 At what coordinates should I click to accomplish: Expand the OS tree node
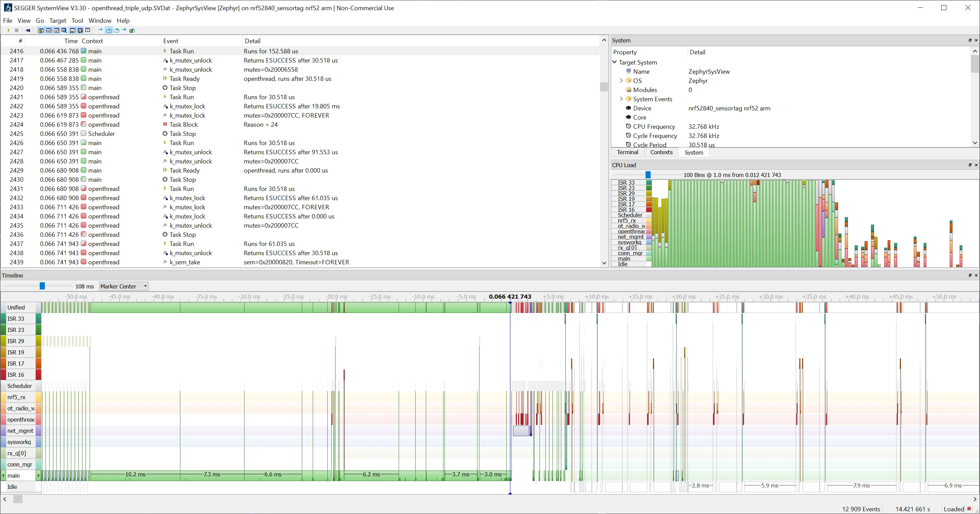tap(621, 81)
